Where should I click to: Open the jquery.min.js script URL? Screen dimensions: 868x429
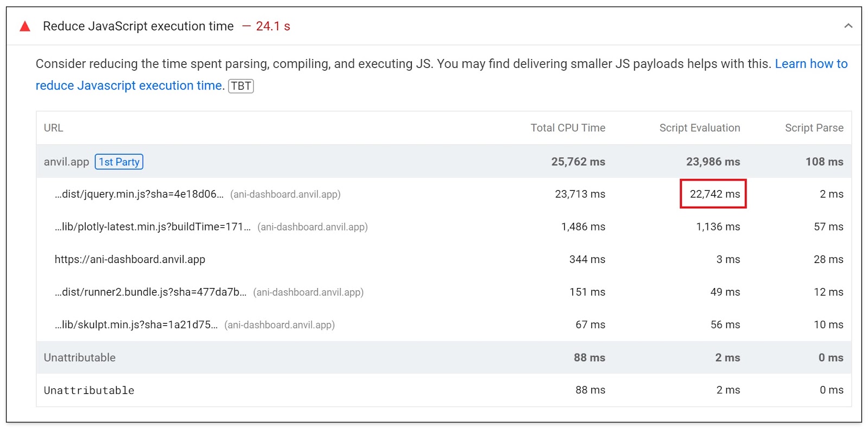(x=139, y=194)
